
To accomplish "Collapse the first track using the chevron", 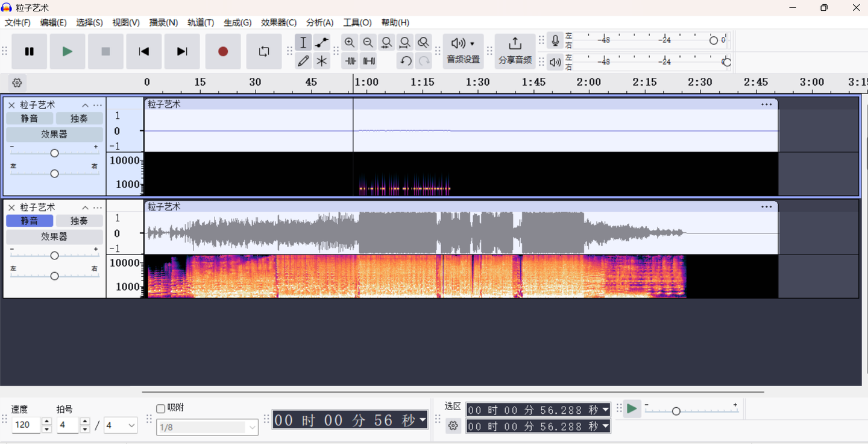I will pos(85,105).
